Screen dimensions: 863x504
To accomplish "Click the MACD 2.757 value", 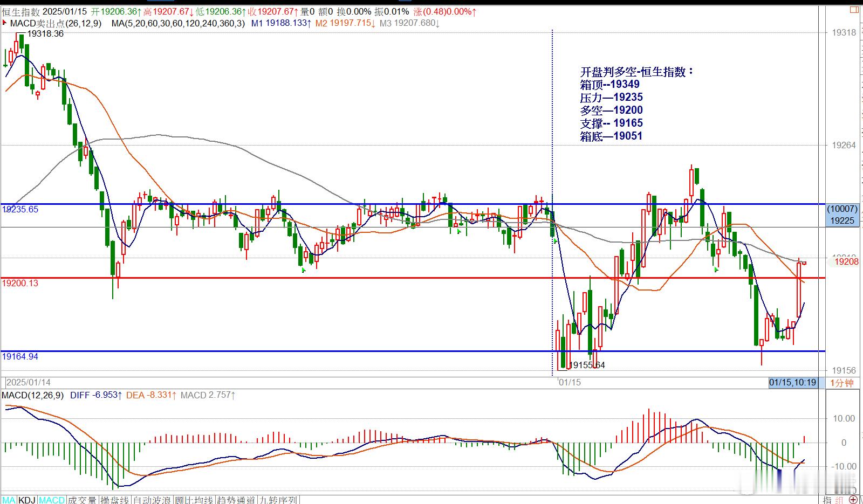I will coord(208,395).
